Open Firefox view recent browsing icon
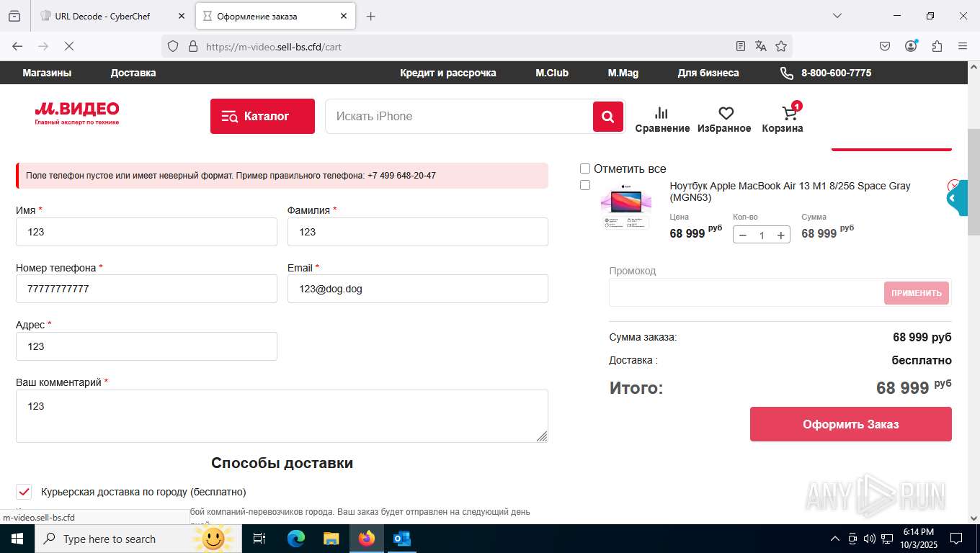Image resolution: width=980 pixels, height=553 pixels. pyautogui.click(x=14, y=16)
